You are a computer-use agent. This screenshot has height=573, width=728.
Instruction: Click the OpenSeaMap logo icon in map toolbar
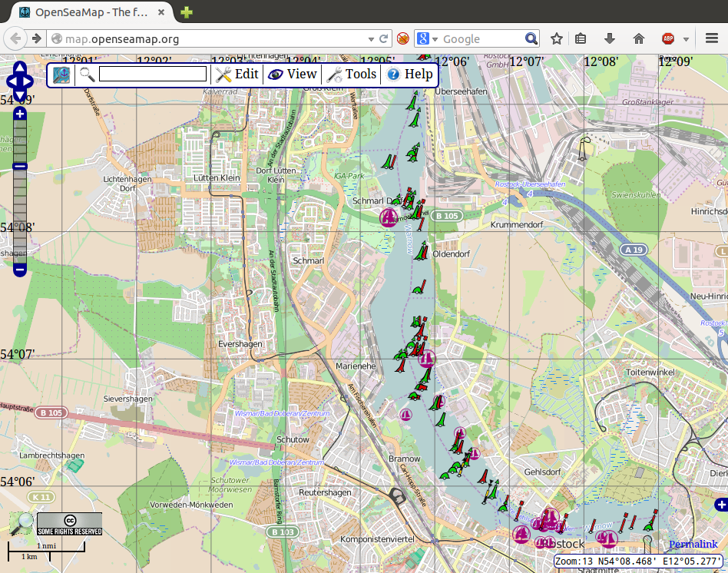[61, 75]
